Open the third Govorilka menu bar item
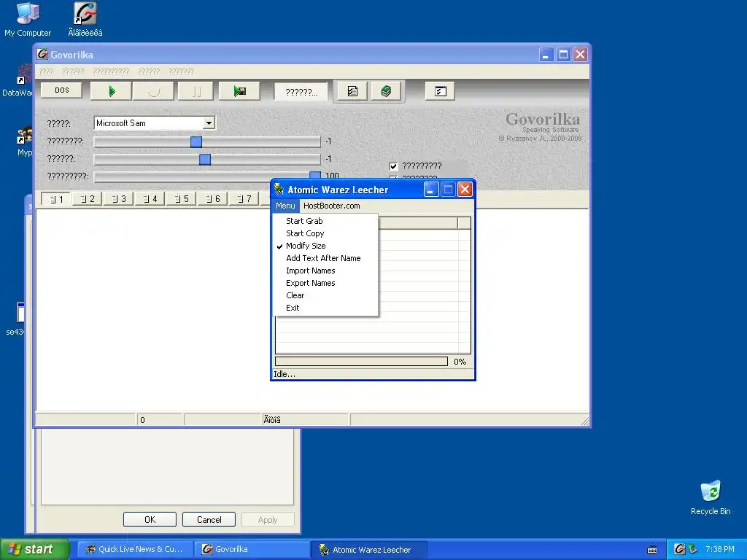 pyautogui.click(x=111, y=71)
